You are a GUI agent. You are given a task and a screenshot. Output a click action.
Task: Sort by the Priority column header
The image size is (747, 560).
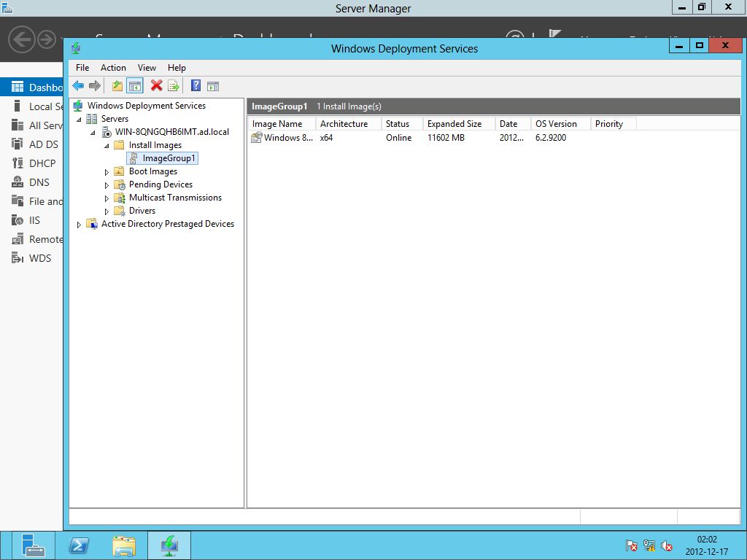click(614, 124)
